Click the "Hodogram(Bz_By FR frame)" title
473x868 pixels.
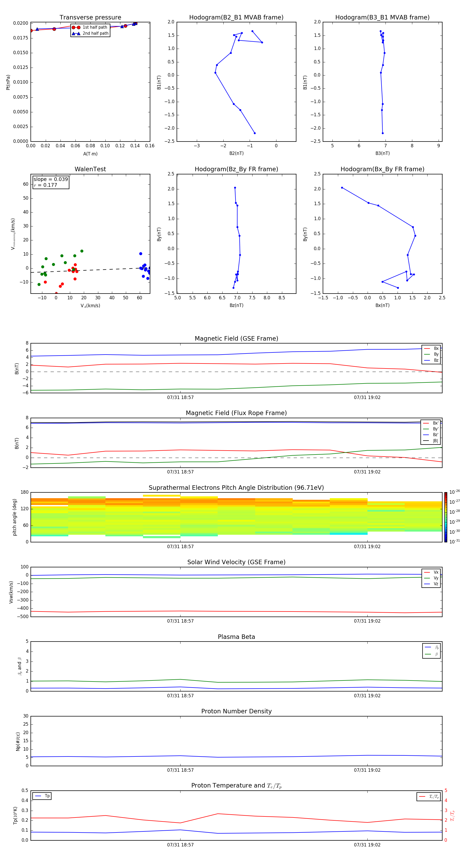click(x=236, y=169)
